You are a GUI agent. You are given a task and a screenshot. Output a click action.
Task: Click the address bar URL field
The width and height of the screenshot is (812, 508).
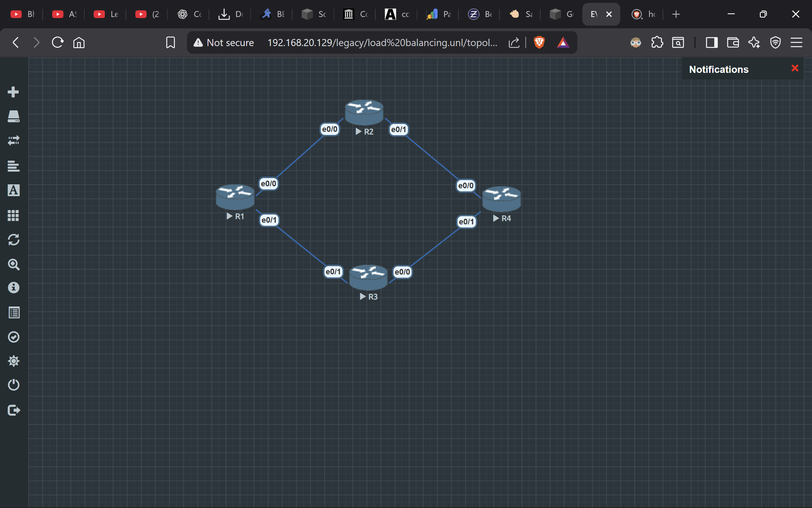382,43
